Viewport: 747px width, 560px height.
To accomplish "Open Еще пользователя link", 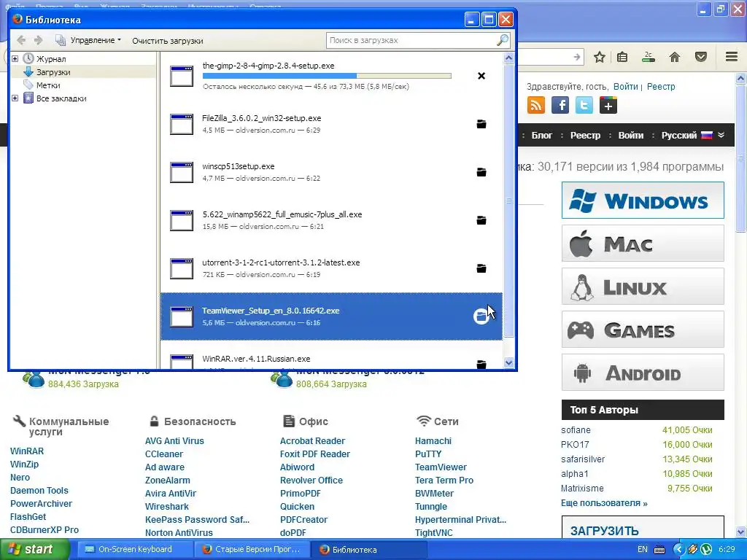I will point(604,503).
